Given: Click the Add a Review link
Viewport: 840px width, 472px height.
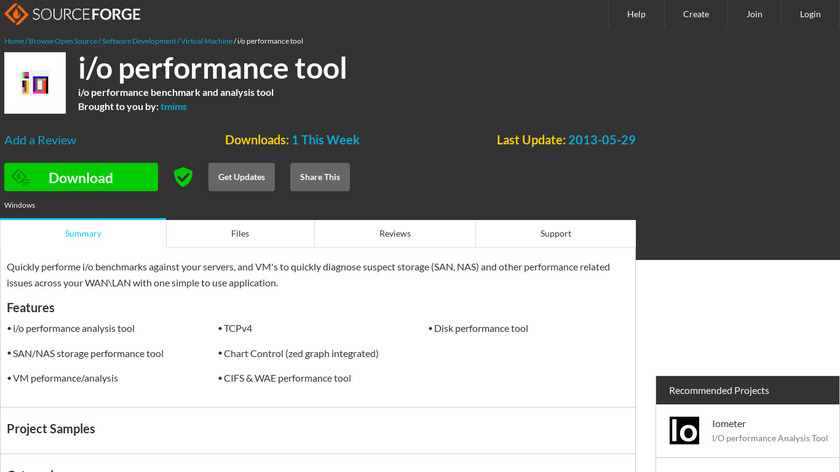Looking at the screenshot, I should point(40,140).
